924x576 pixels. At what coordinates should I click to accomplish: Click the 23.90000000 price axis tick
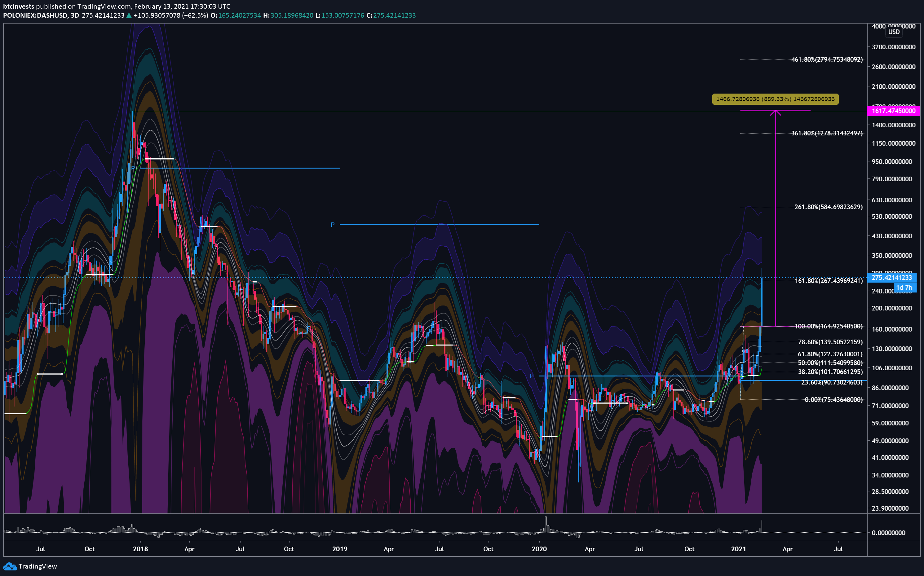click(891, 508)
